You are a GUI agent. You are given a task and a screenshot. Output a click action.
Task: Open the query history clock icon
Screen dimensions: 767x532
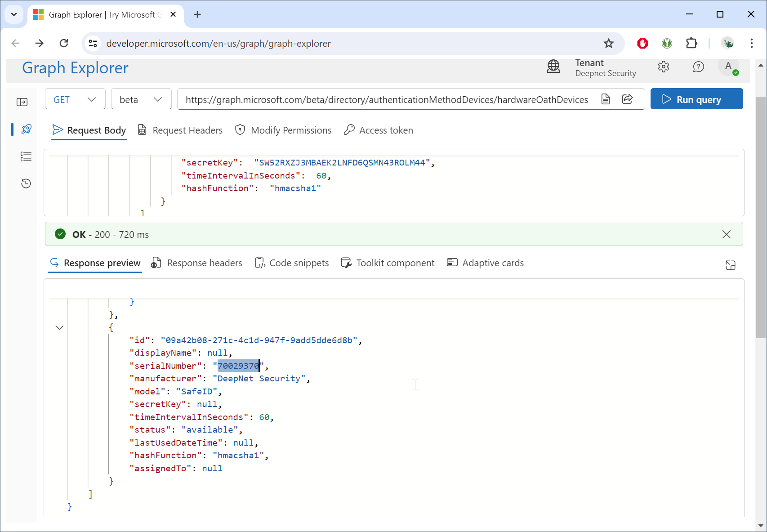point(26,183)
